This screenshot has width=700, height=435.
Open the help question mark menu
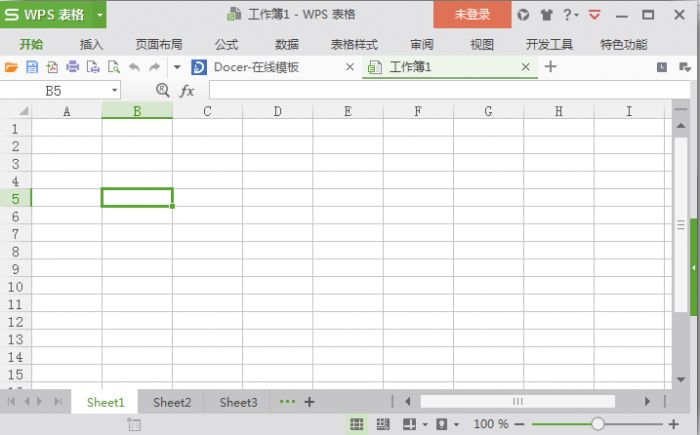pyautogui.click(x=570, y=15)
